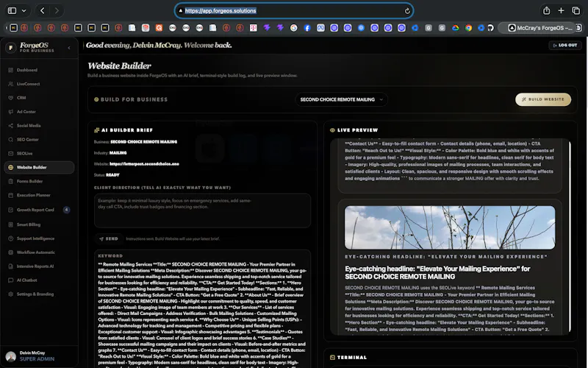Send the brief with the SEND button
Screen dimensions: 588x368
109,238
